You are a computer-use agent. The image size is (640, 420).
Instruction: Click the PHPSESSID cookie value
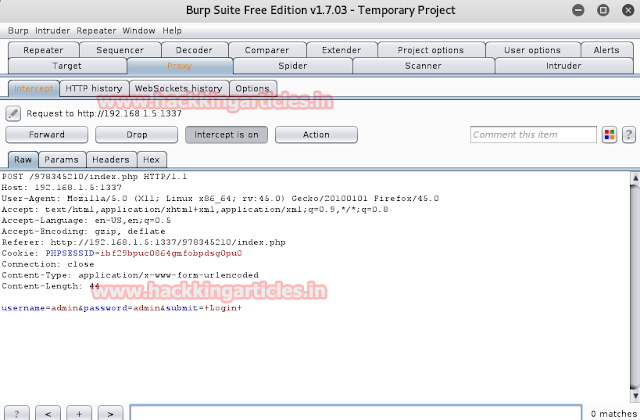click(x=171, y=253)
